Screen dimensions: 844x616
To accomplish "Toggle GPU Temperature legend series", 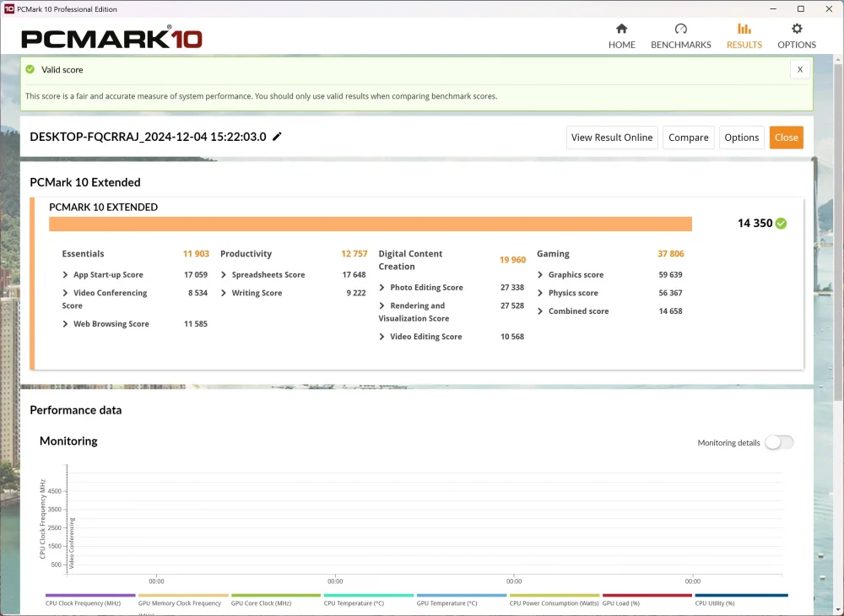I will point(462,600).
